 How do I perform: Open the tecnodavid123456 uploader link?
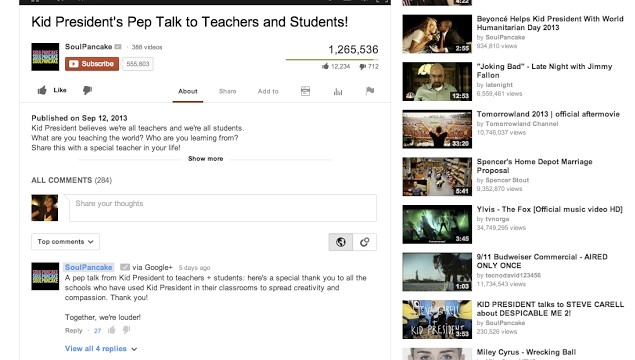(513, 275)
